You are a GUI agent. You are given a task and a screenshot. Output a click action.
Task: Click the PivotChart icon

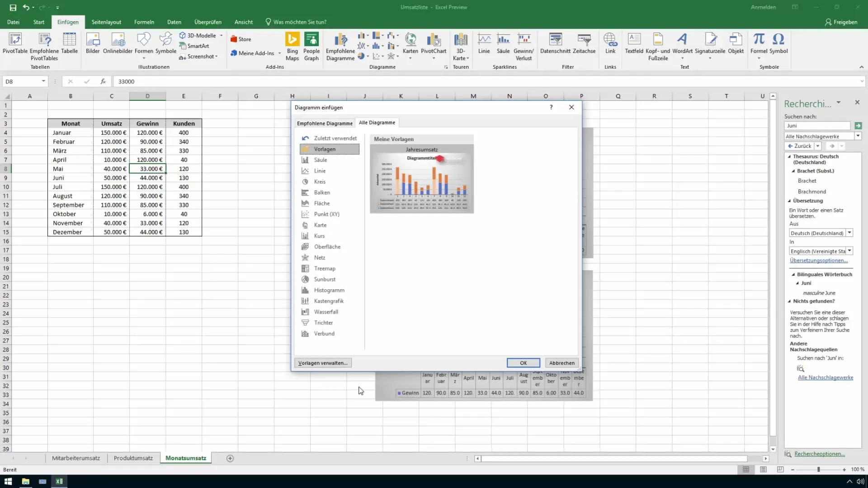tap(434, 45)
